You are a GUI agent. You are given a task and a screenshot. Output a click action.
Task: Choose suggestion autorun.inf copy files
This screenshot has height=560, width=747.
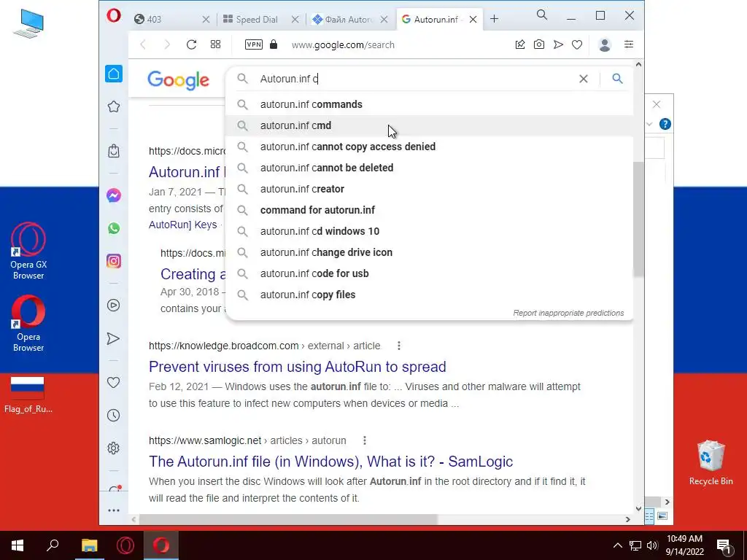tap(429, 295)
